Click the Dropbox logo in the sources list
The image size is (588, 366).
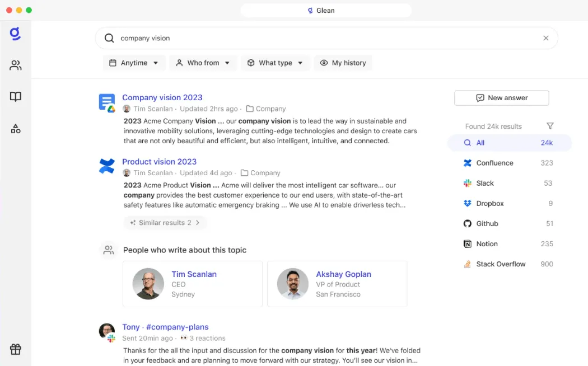[467, 203]
